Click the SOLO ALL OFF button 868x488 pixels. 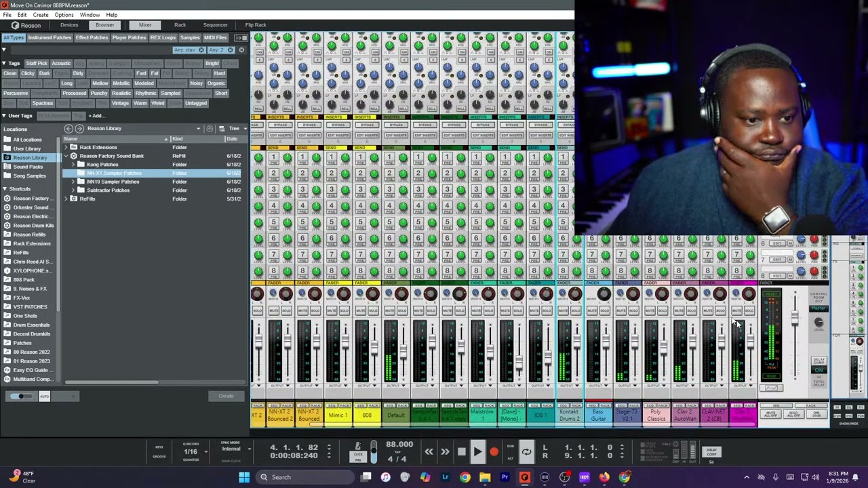[793, 413]
